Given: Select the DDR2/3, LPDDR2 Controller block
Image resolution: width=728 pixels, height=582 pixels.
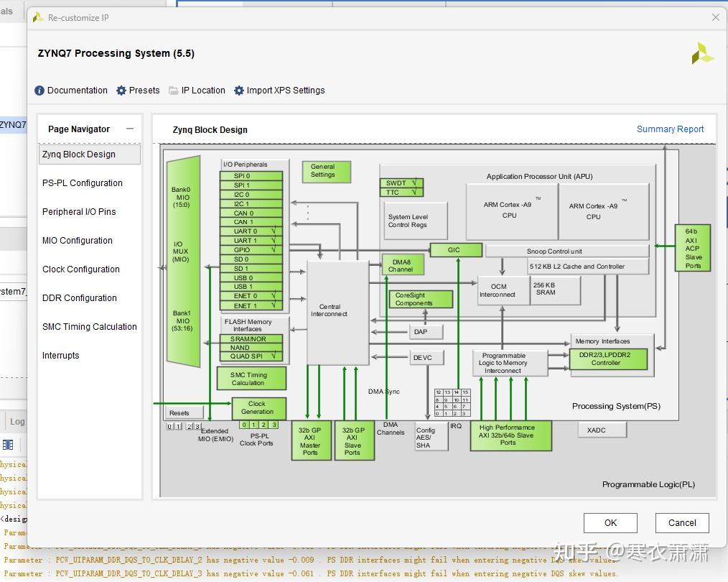Looking at the screenshot, I should [x=608, y=359].
